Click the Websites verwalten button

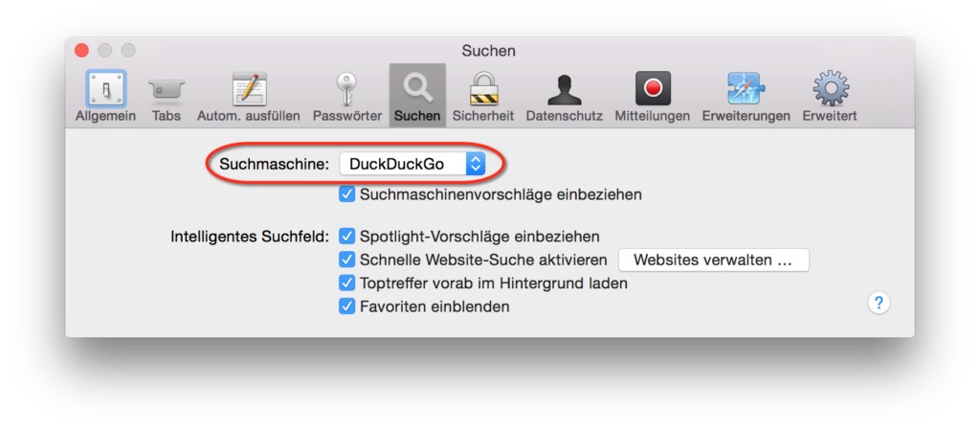(714, 261)
